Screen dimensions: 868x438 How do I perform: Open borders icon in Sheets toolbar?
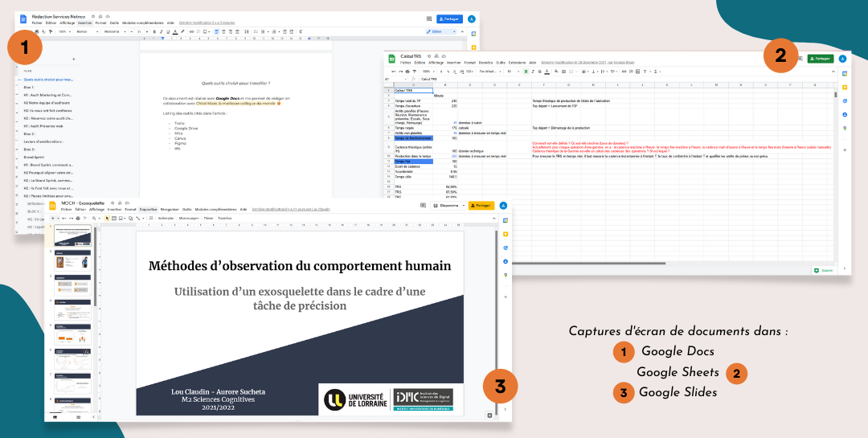563,72
